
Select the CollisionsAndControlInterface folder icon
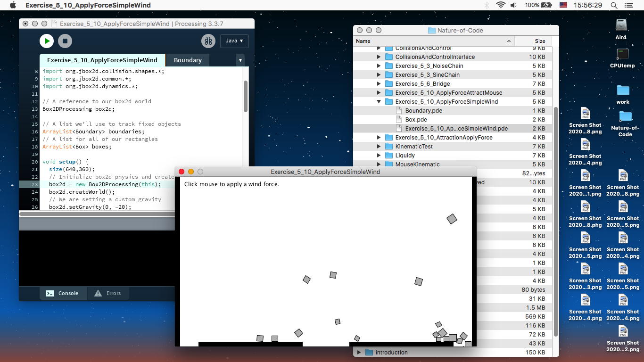[x=389, y=57]
